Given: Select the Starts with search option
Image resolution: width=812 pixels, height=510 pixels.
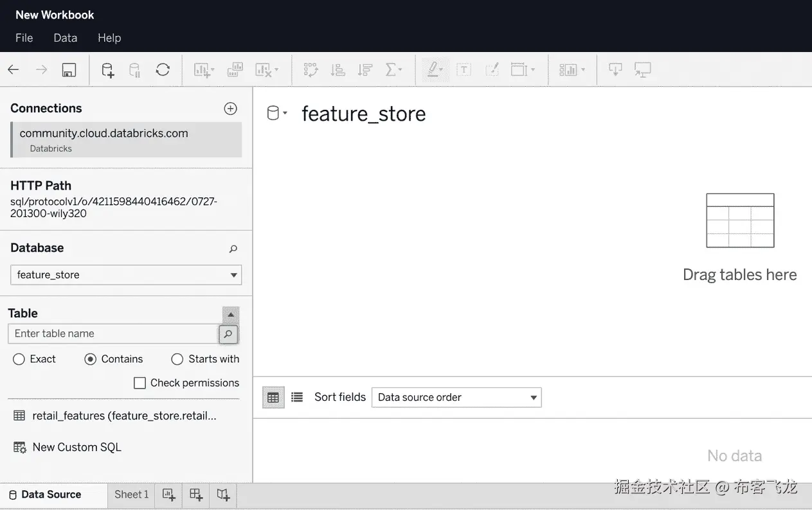Looking at the screenshot, I should [177, 359].
